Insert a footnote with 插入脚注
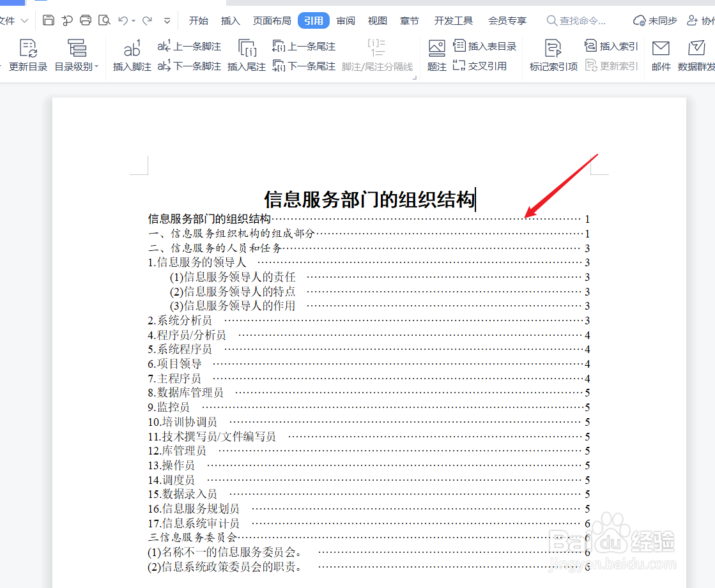Viewport: 715px width, 588px height. (x=132, y=54)
